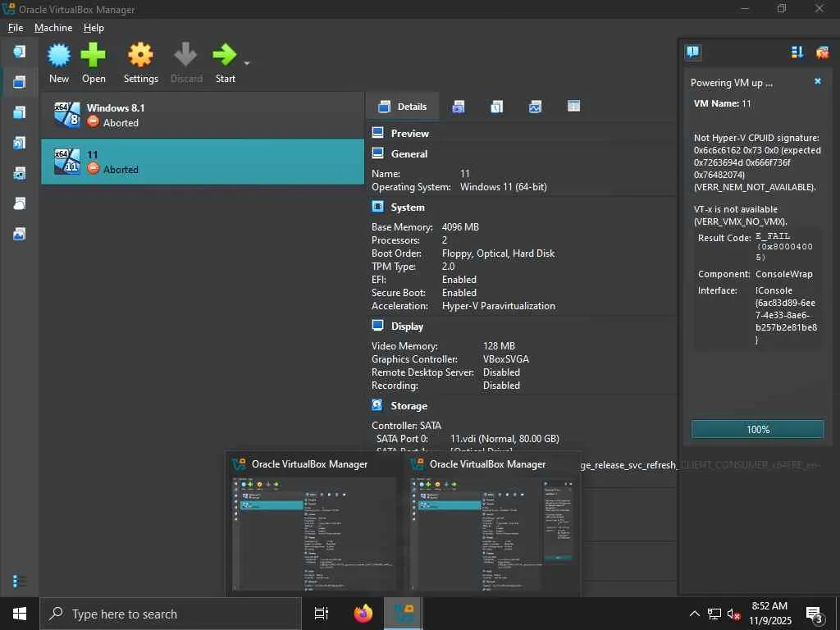Click the green Open (add machine) icon
Image resolution: width=840 pixels, height=630 pixels.
94,55
